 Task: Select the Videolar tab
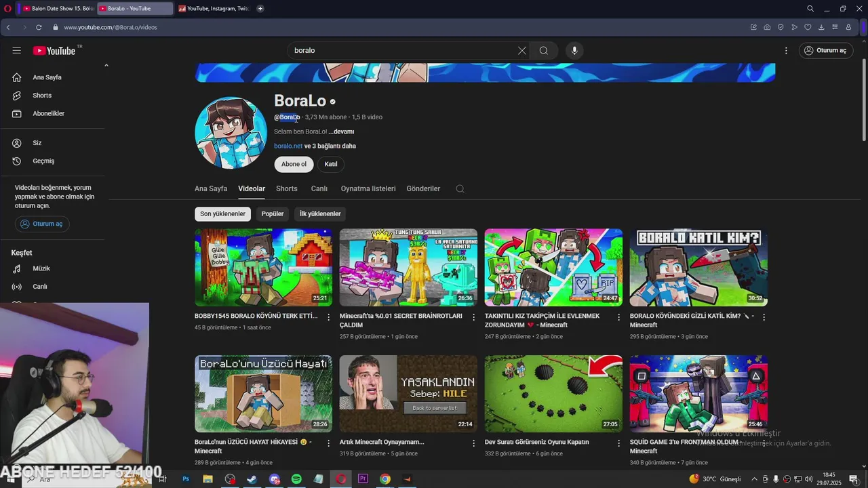click(252, 188)
